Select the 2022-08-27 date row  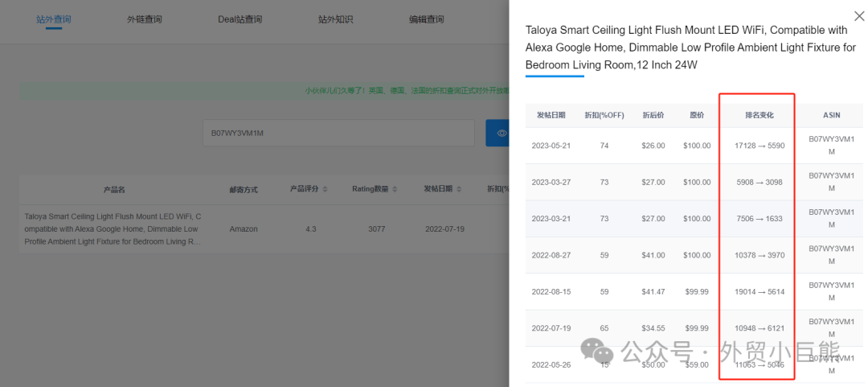[551, 255]
